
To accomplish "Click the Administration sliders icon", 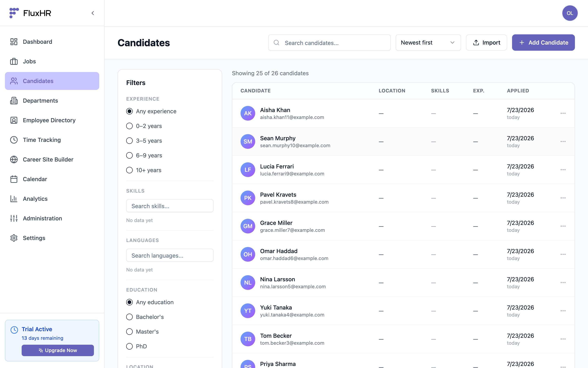I will click(x=14, y=218).
